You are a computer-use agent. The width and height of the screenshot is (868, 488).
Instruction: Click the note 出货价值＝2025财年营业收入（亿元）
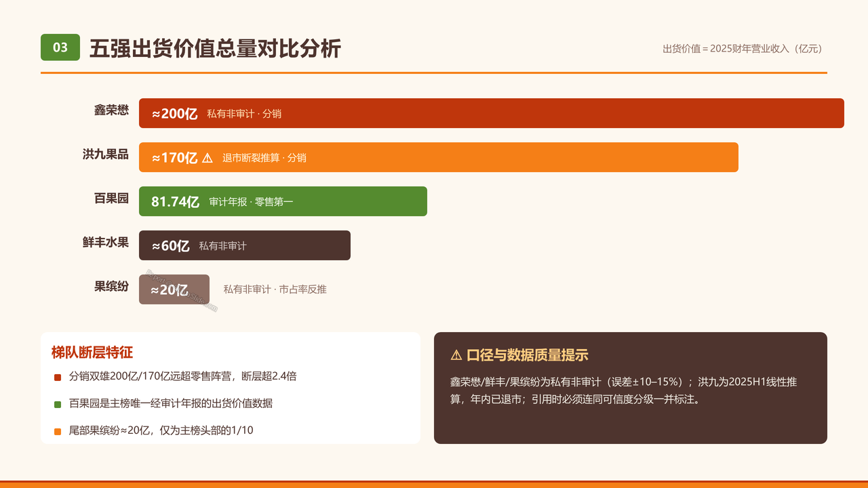point(743,49)
